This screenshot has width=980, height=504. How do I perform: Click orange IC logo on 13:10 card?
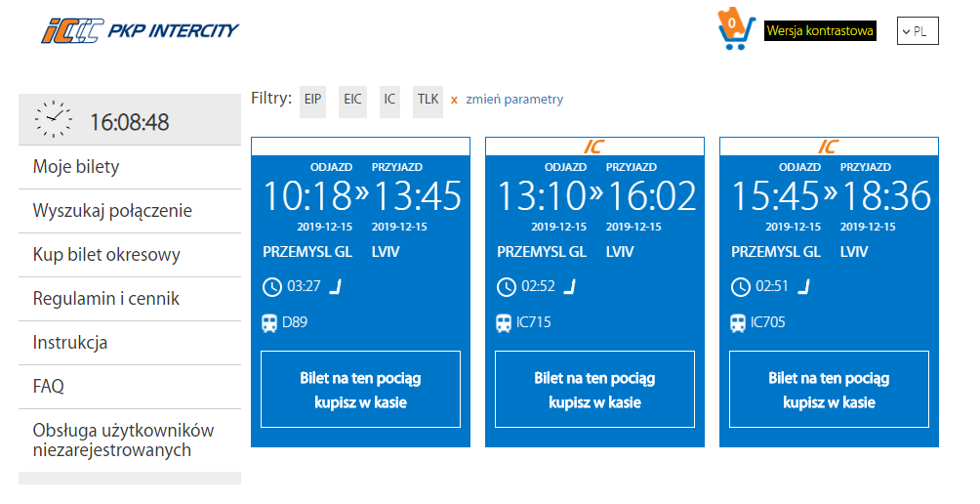594,147
